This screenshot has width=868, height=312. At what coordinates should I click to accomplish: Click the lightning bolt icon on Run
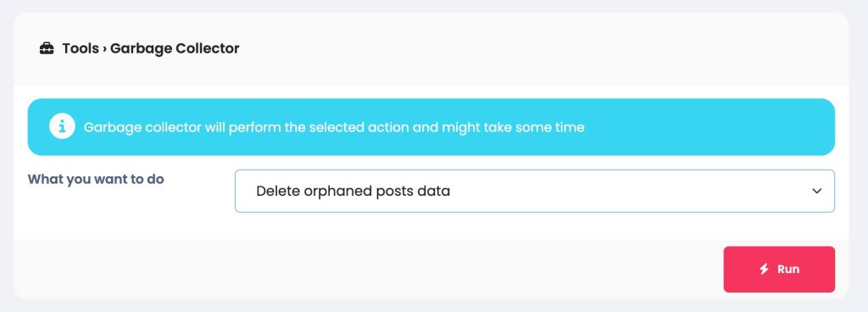[764, 270]
